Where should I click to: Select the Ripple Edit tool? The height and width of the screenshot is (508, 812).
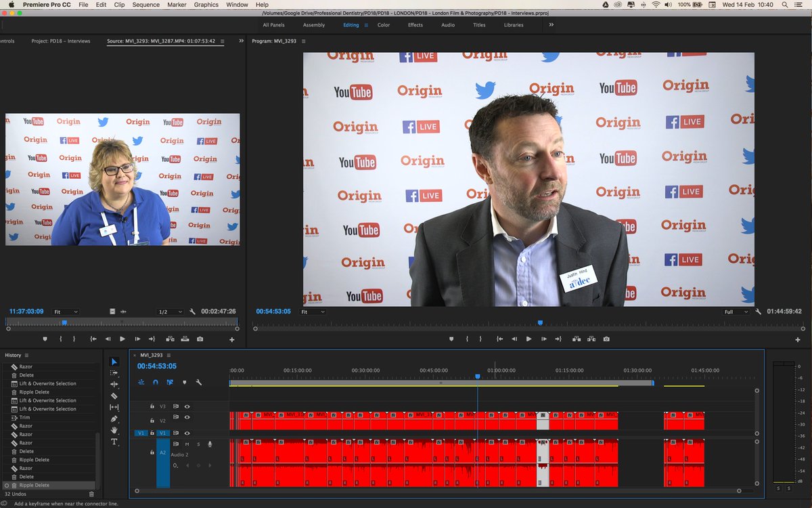click(114, 385)
